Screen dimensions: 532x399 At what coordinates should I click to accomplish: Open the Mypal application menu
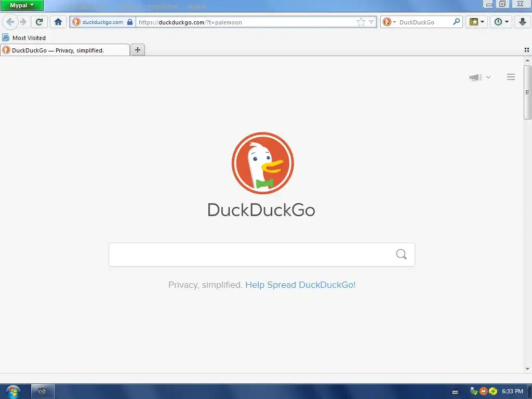tap(22, 5)
